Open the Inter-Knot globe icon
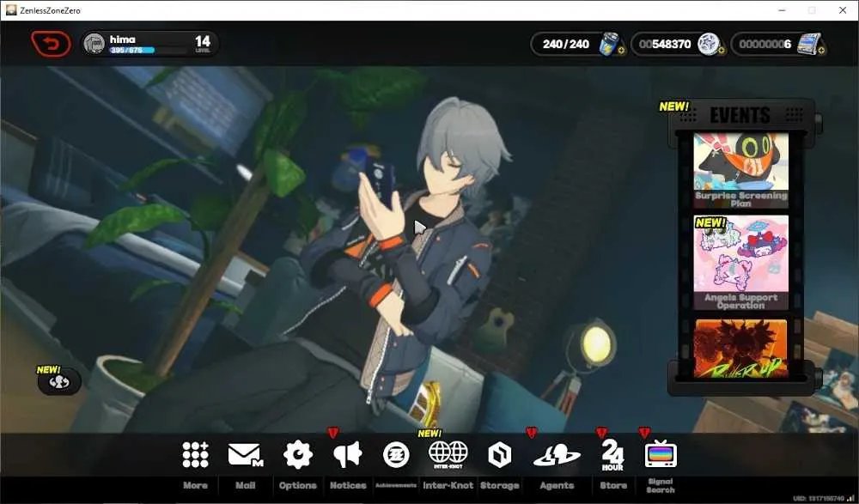The image size is (859, 504). (448, 455)
